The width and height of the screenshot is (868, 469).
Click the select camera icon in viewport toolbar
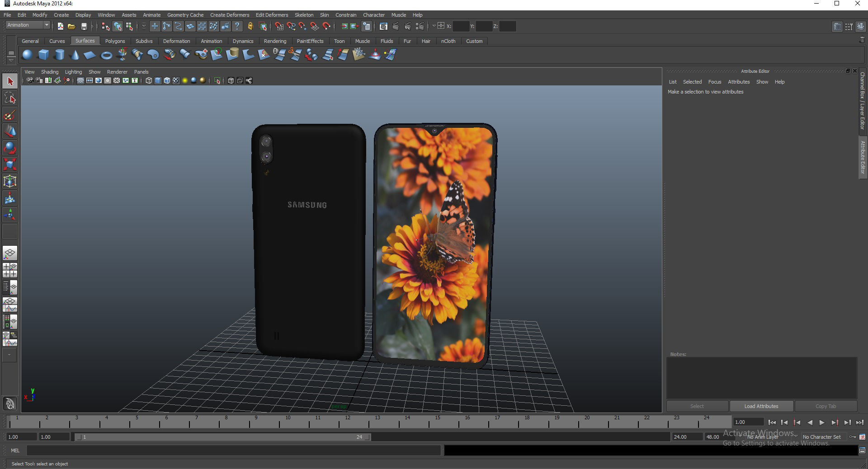tap(30, 80)
